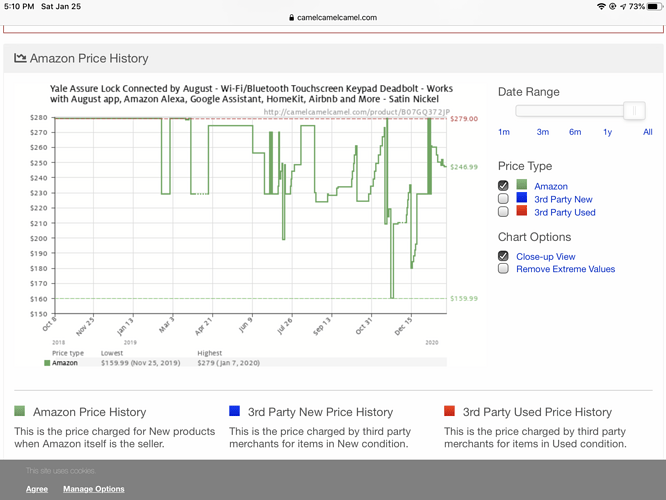The width and height of the screenshot is (666, 500).
Task: Click the $246.99 current price label
Action: coord(464,167)
